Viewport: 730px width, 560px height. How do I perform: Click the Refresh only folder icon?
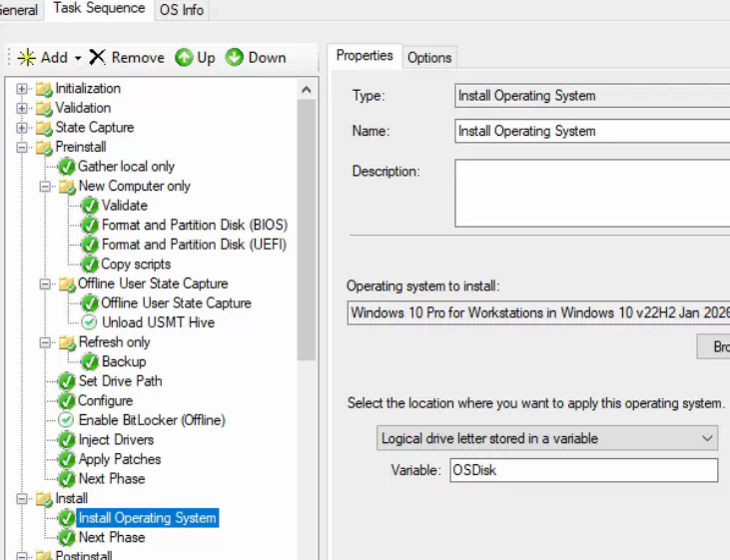pos(68,343)
